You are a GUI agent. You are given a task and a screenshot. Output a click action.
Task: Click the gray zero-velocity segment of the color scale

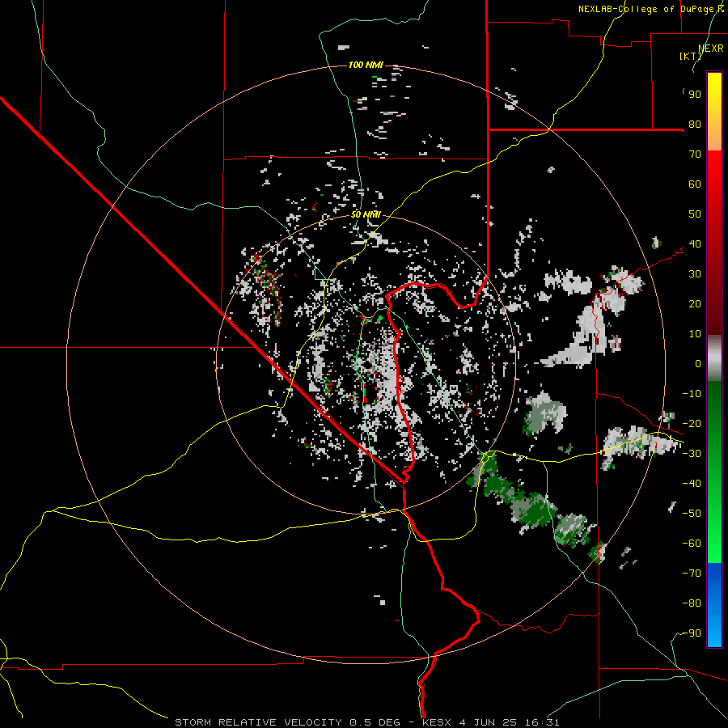pos(714,358)
